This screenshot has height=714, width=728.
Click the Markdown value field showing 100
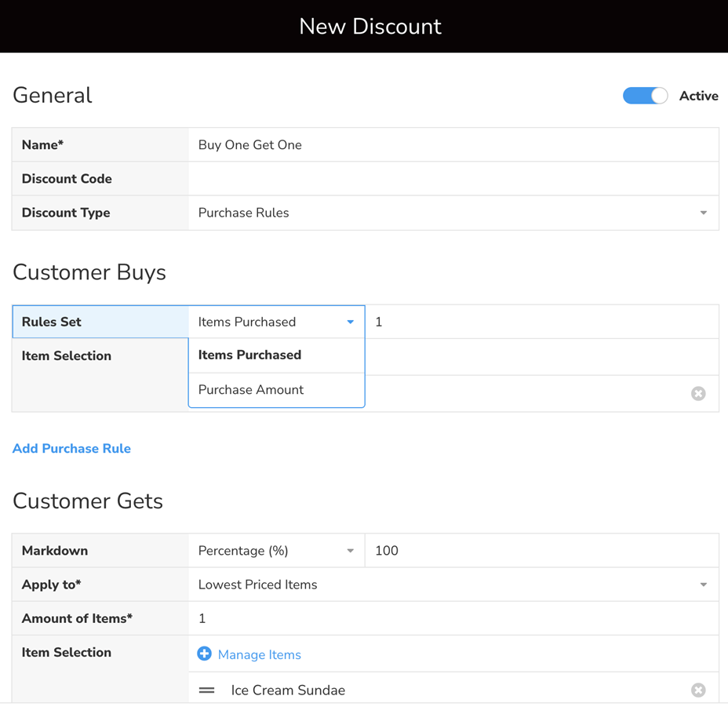point(541,551)
